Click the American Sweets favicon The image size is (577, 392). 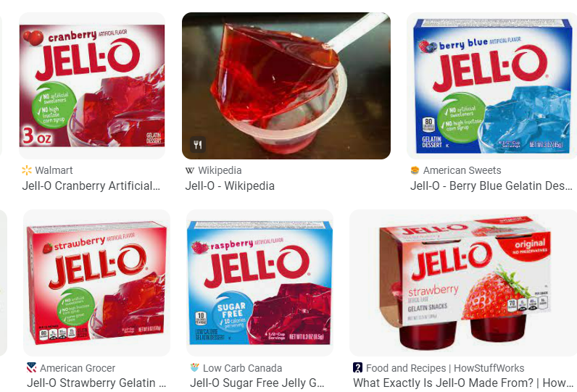[x=415, y=170]
